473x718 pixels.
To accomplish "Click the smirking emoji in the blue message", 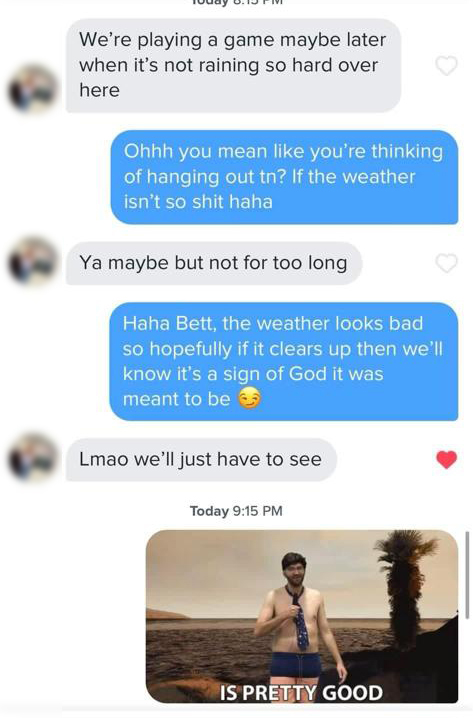I will point(249,398).
